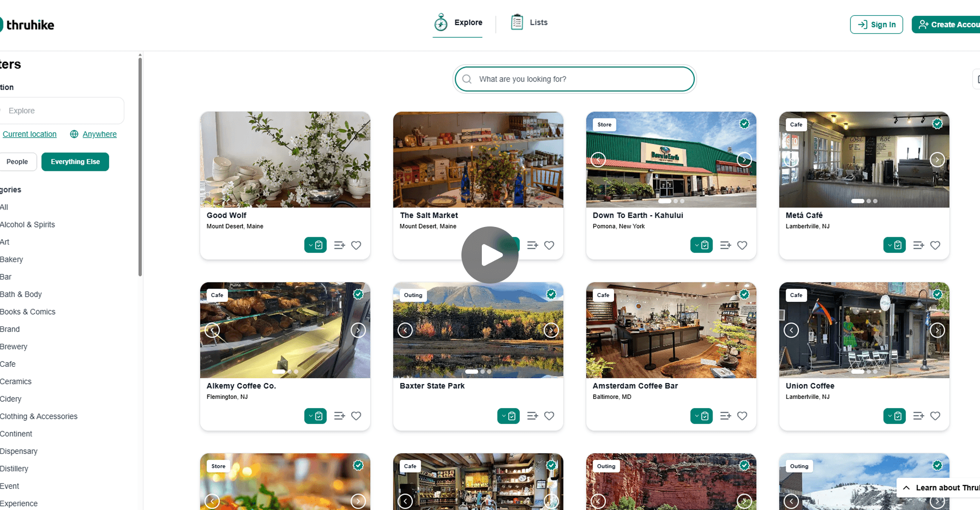
Task: Previous photo arrow on Union Coffee card
Action: coord(791,330)
